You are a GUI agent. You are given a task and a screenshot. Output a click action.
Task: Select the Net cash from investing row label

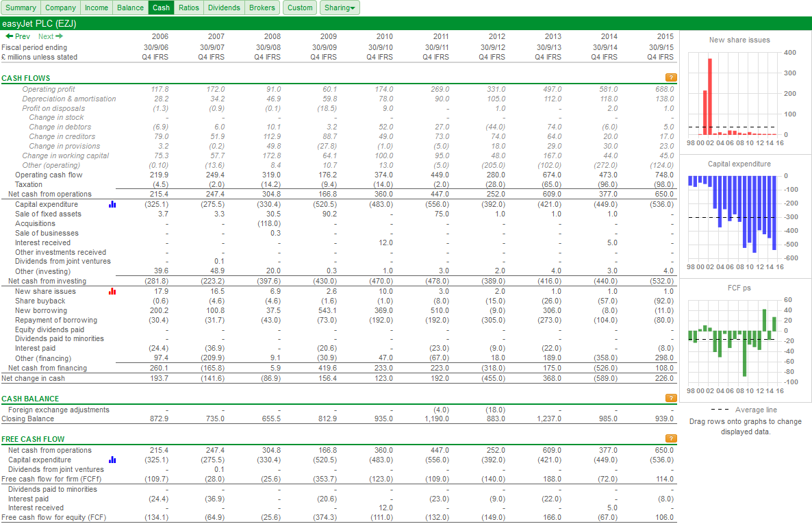click(47, 281)
